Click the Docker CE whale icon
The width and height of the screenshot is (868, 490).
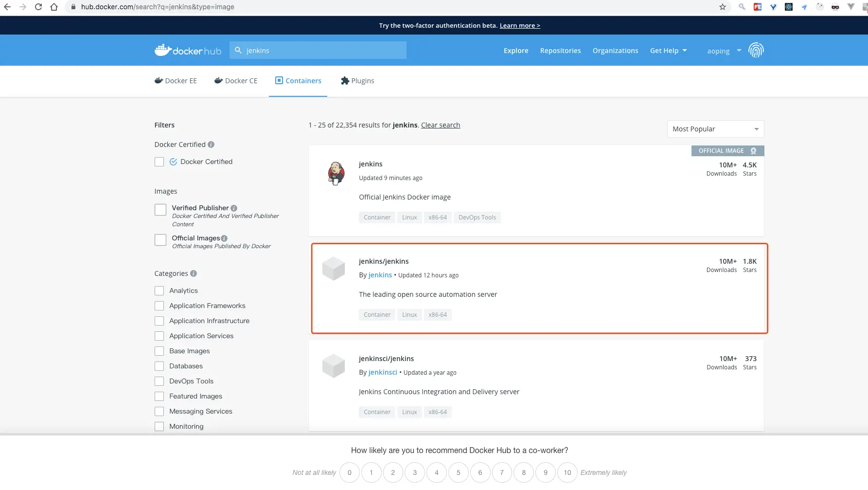(x=218, y=81)
